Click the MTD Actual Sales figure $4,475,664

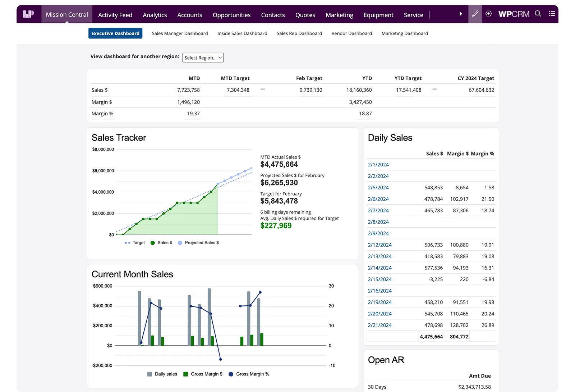pyautogui.click(x=279, y=165)
